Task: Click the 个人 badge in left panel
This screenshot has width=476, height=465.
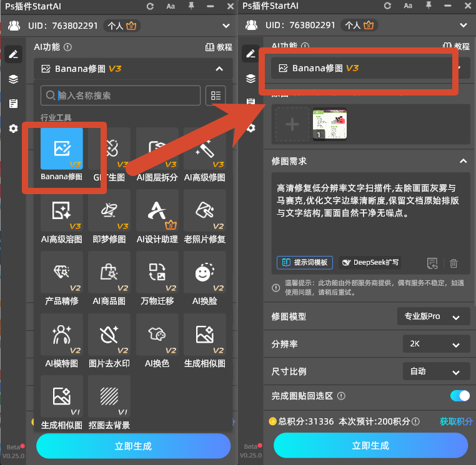Action: click(122, 26)
